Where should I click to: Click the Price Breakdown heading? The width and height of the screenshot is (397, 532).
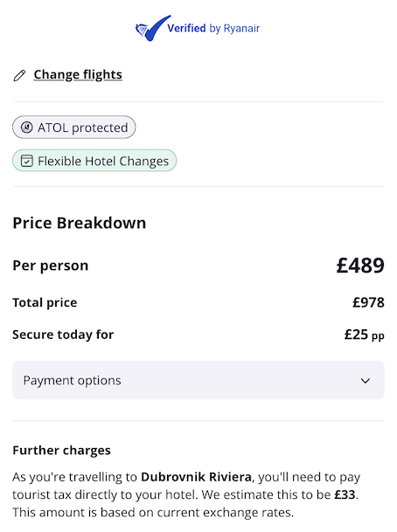(80, 223)
